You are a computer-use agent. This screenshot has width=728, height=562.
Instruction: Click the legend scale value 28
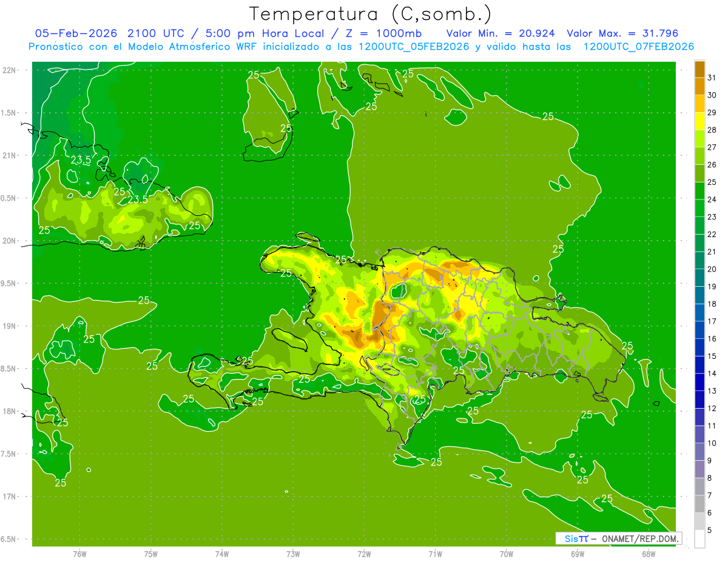pos(712,130)
